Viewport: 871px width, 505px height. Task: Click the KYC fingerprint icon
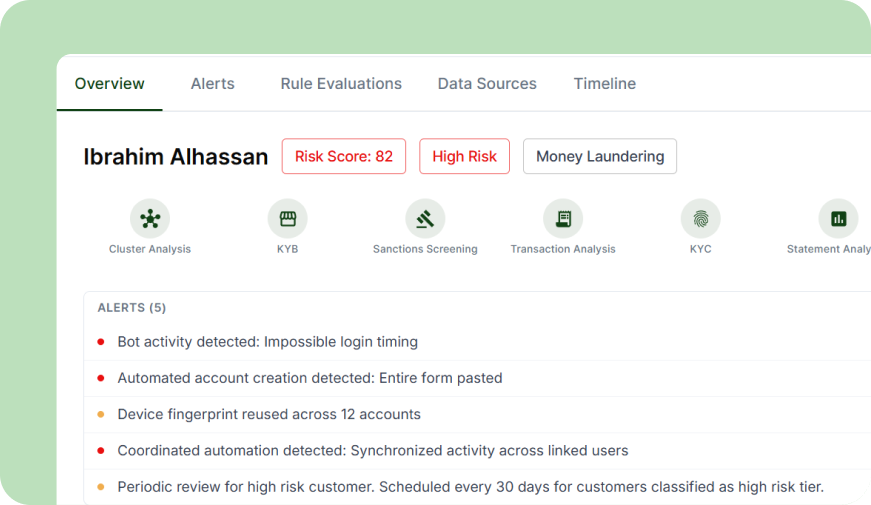[x=700, y=218]
